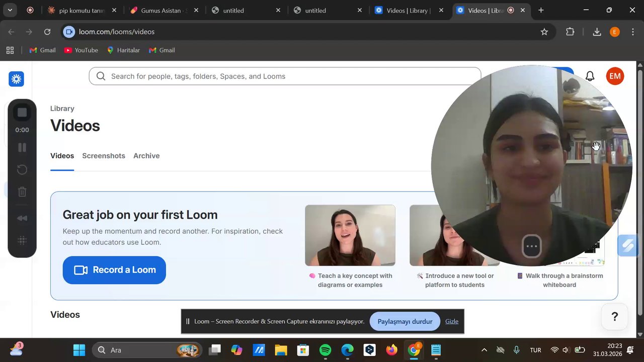
Task: Select the Videos library tab
Action: [62, 156]
